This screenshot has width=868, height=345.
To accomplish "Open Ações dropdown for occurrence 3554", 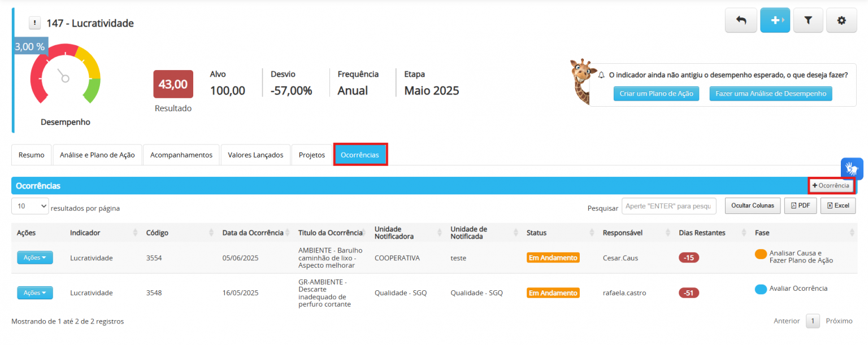I will click(x=34, y=257).
